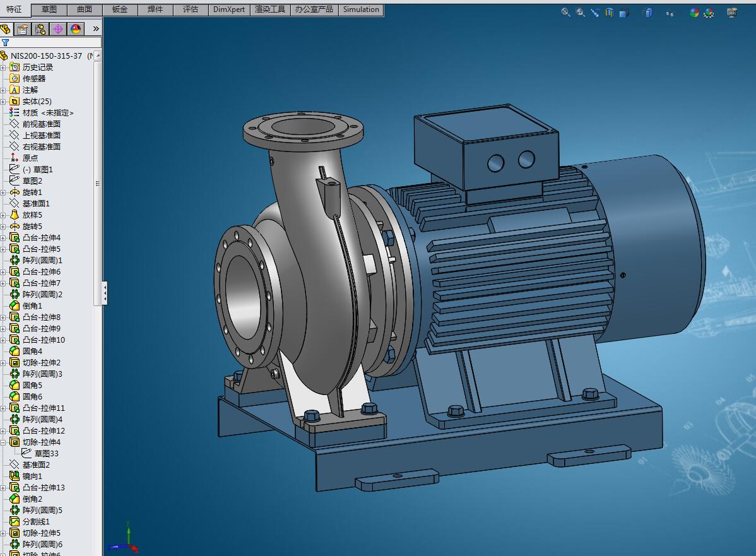This screenshot has width=756, height=556.
Task: Toggle Hide/Show Items glasses icon
Action: pos(670,13)
